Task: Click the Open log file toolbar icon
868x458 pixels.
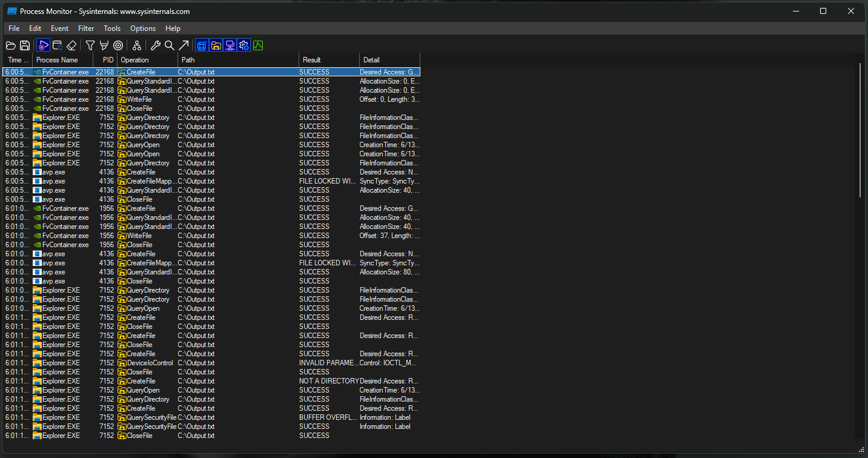Action: pos(11,45)
